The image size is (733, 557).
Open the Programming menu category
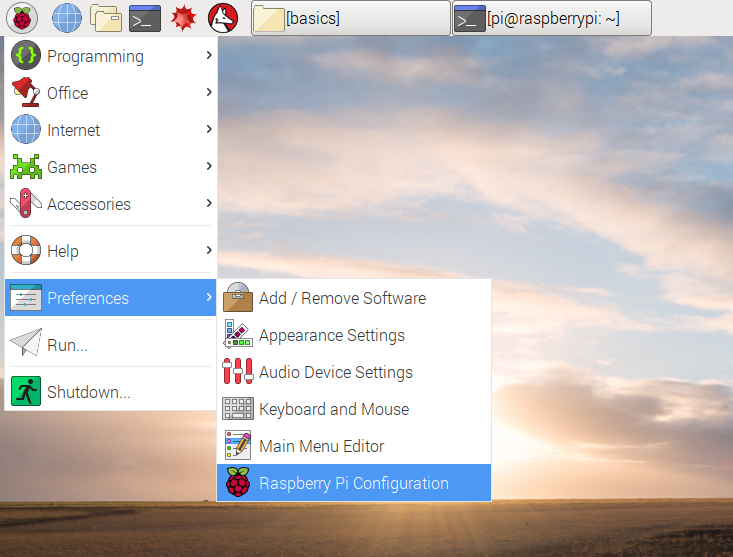pyautogui.click(x=111, y=56)
